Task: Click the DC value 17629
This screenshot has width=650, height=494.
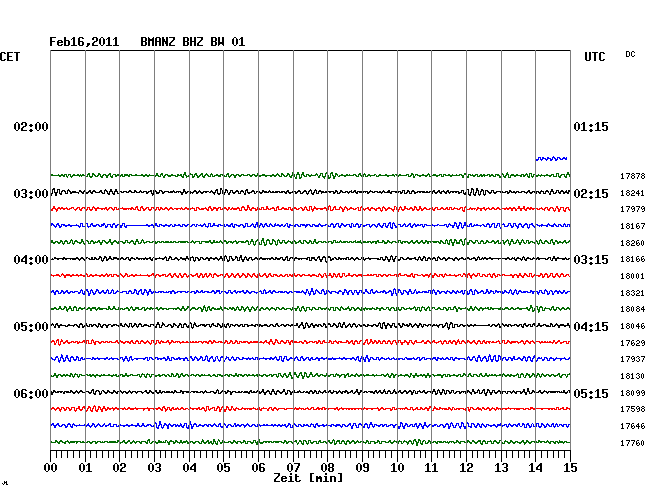Action: point(633,343)
